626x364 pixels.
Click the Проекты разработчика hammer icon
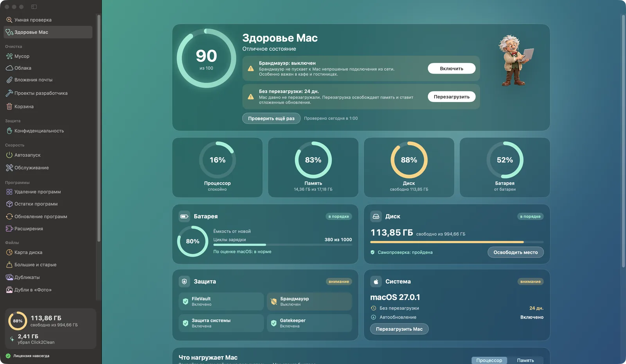click(x=9, y=93)
